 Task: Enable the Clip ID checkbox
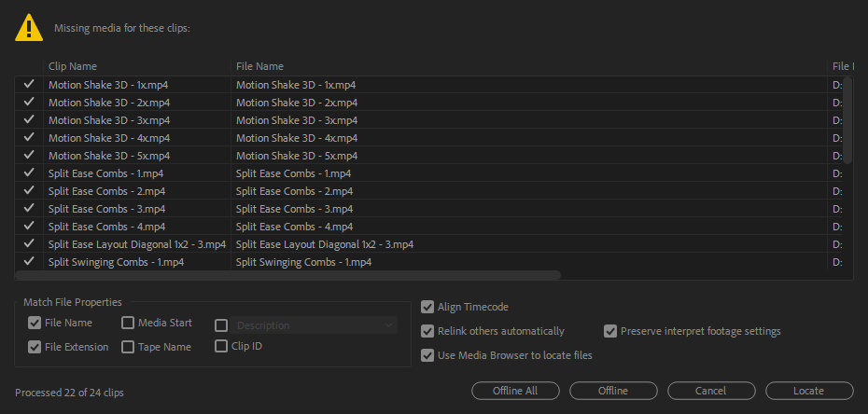click(221, 346)
